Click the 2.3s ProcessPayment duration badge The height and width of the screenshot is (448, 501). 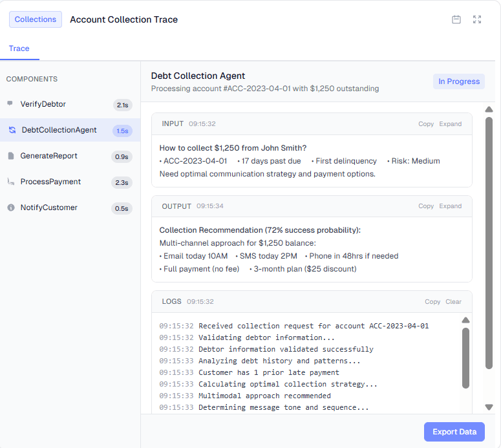[x=122, y=183]
